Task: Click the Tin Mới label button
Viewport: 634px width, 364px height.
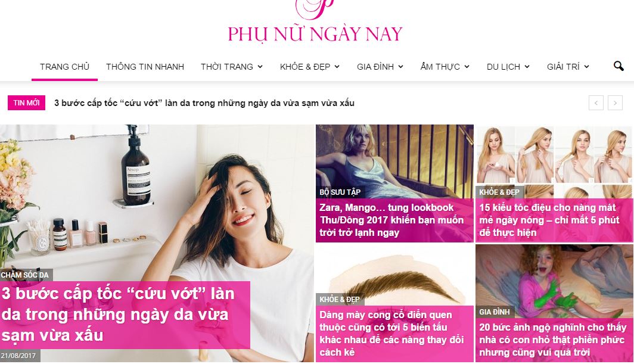Action: coord(26,102)
